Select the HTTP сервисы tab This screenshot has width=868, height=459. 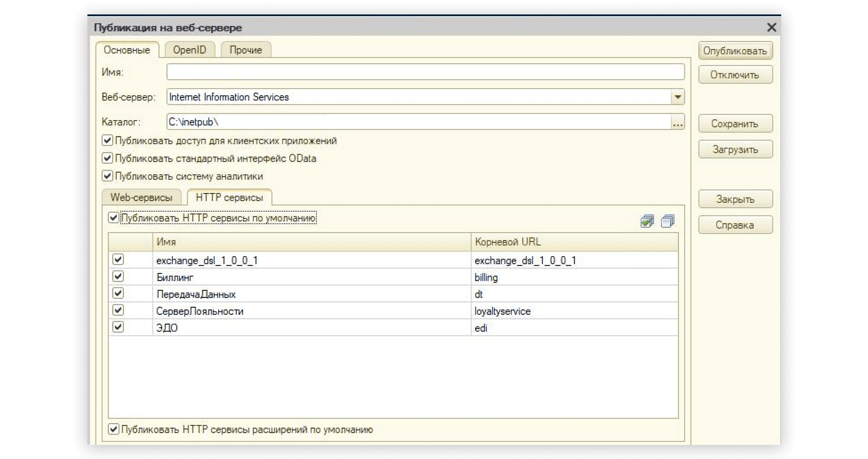(x=229, y=197)
